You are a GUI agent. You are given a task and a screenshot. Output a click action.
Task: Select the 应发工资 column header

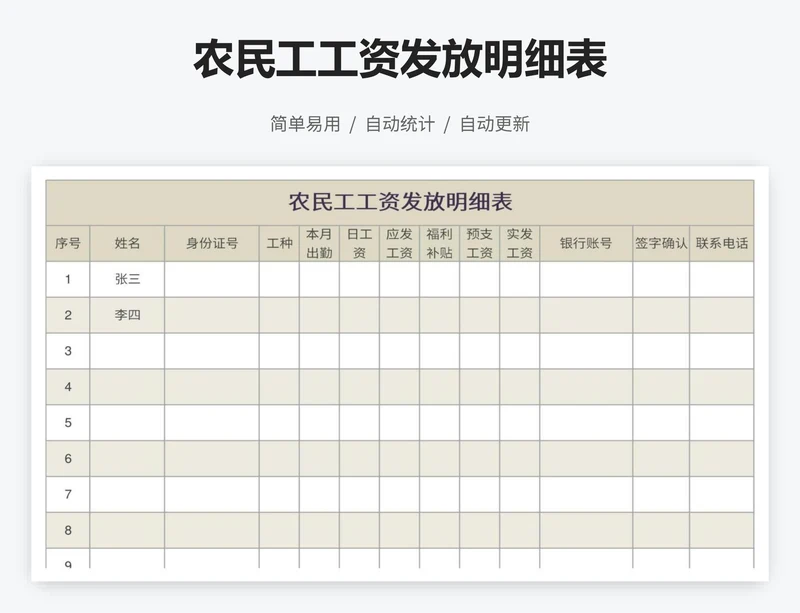coord(399,243)
